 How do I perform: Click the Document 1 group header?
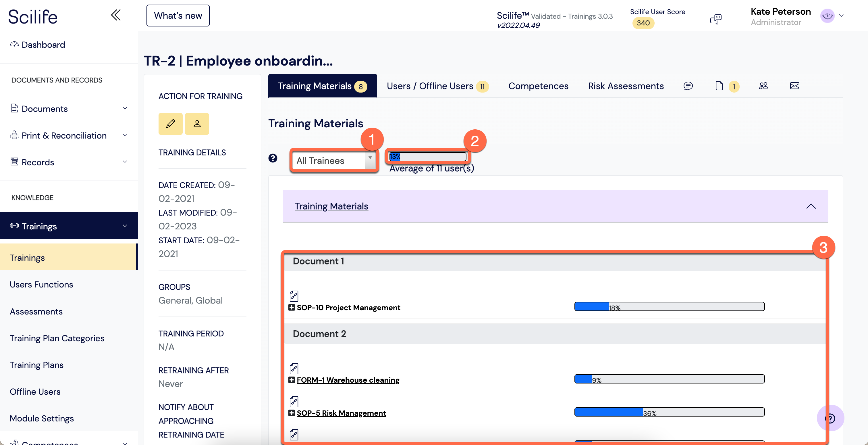tap(555, 261)
